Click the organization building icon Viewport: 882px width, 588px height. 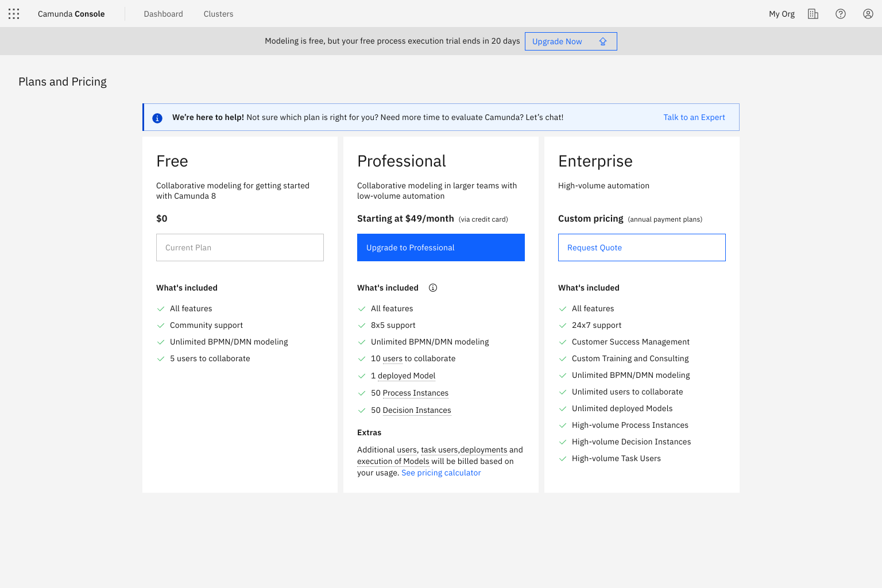(x=813, y=14)
